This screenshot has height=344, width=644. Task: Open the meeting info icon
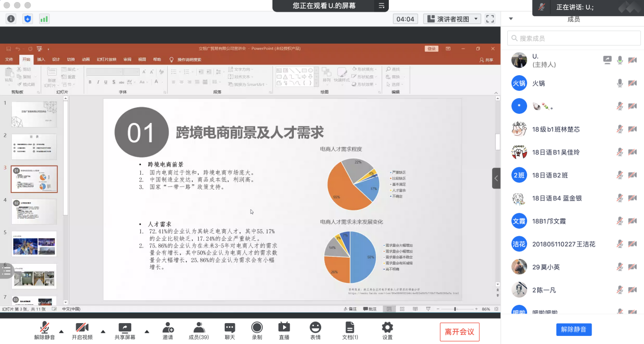(11, 19)
